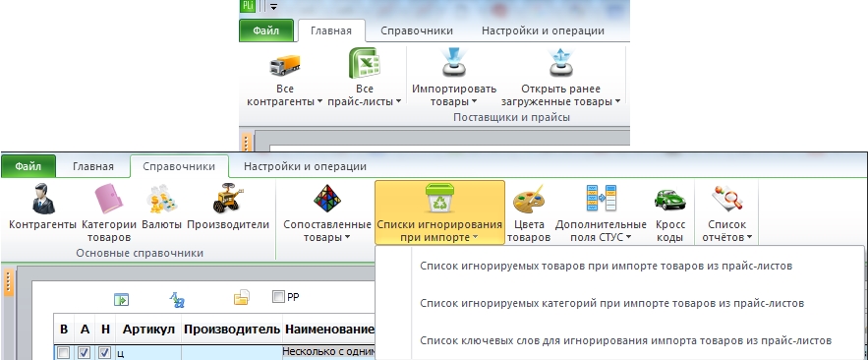Expand Дополнительные поля СТУС dropdown arrow

pos(628,238)
